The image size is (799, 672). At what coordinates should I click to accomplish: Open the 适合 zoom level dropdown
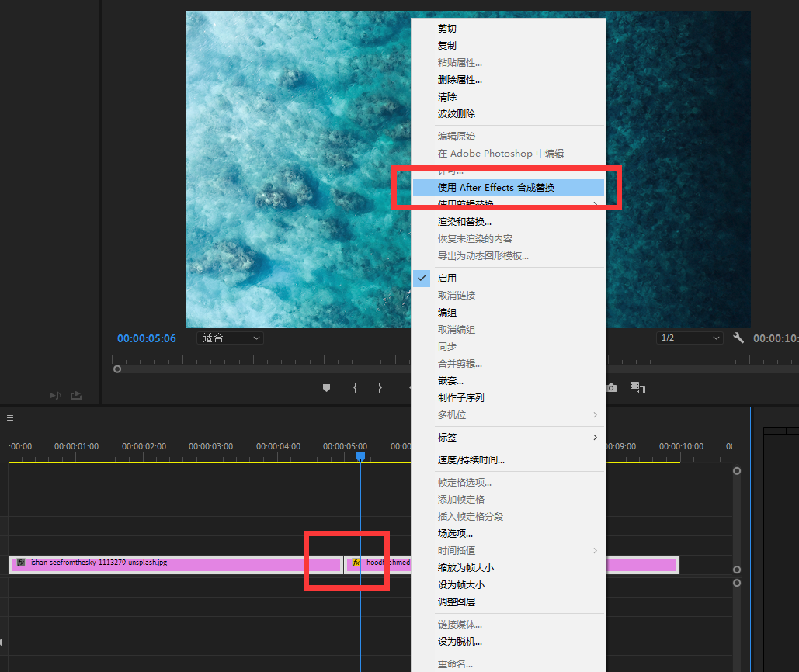coord(231,338)
